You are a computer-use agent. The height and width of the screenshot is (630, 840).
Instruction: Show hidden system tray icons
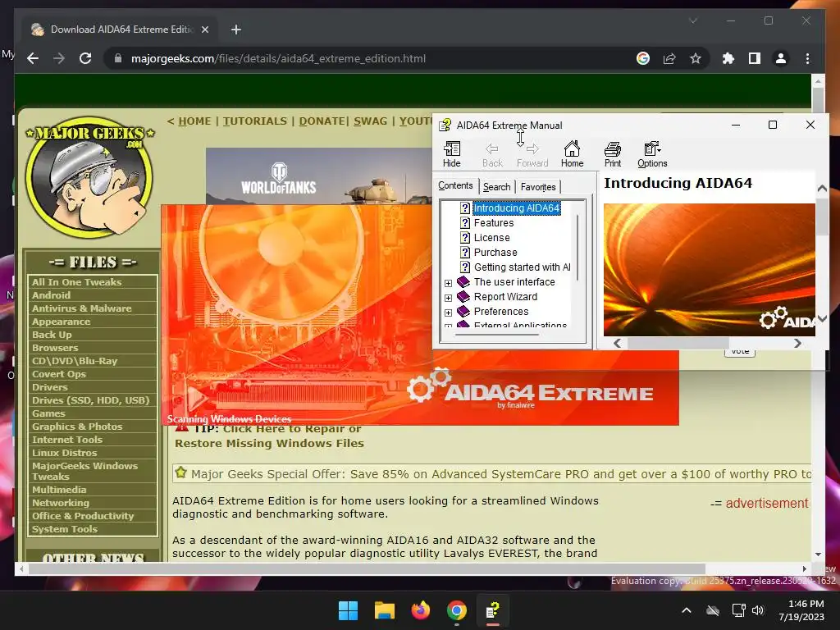point(687,610)
